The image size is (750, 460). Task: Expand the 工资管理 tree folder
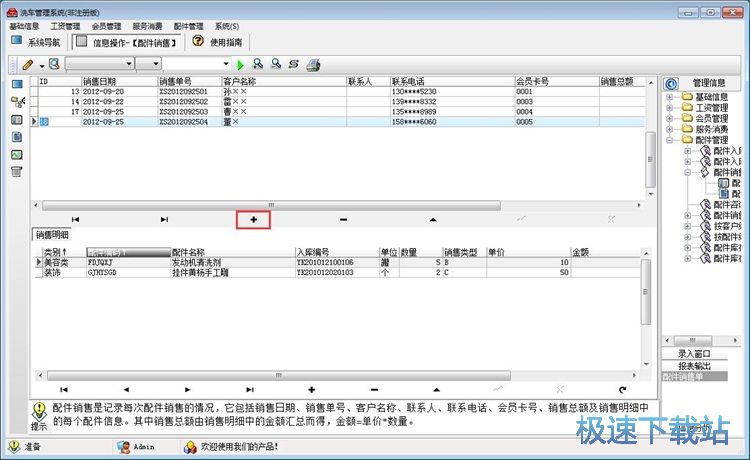pyautogui.click(x=670, y=108)
